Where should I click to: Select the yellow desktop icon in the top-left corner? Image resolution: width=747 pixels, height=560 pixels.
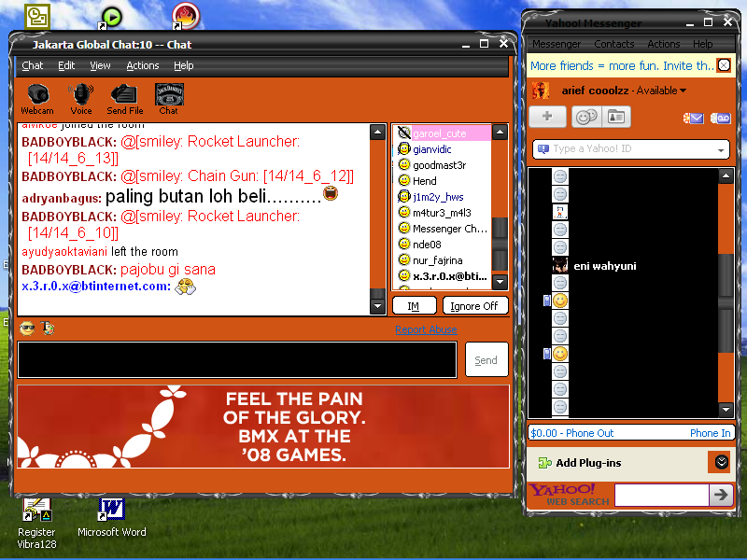click(37, 17)
